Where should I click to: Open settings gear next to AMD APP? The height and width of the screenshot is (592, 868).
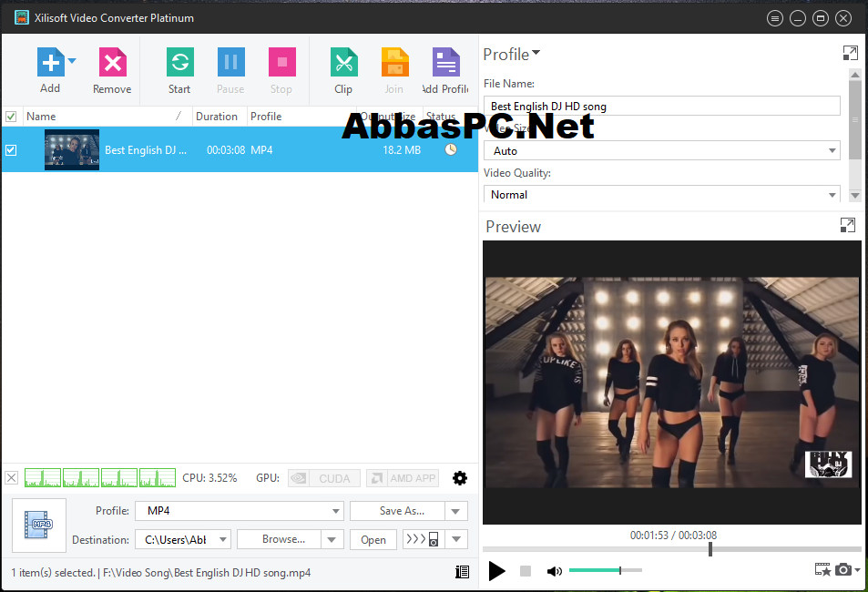pos(459,478)
